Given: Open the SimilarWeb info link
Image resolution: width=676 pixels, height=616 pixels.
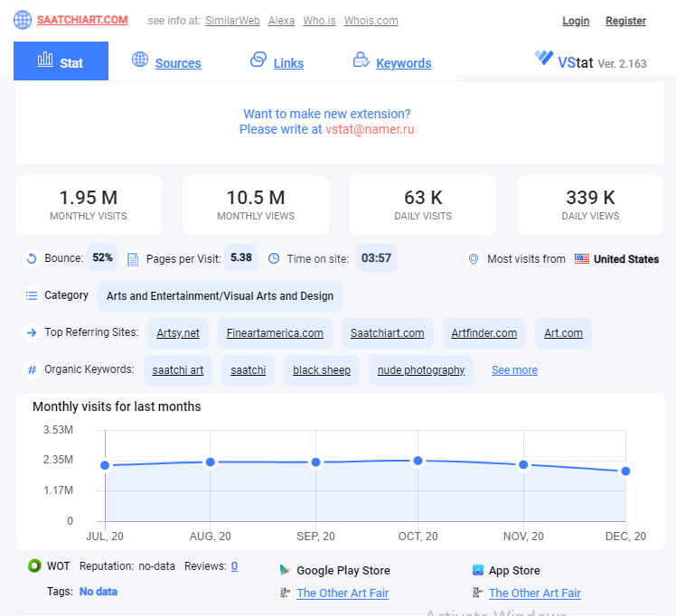Looking at the screenshot, I should pos(232,21).
